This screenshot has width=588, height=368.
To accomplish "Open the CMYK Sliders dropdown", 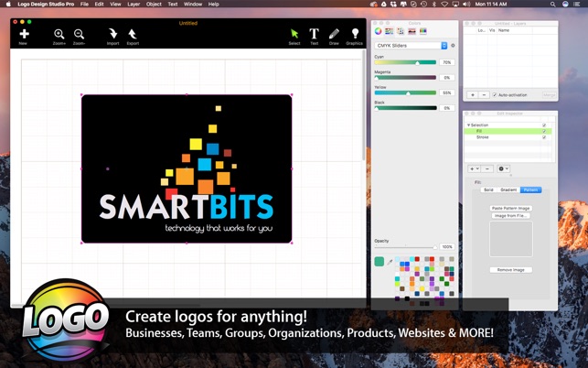I will click(411, 46).
